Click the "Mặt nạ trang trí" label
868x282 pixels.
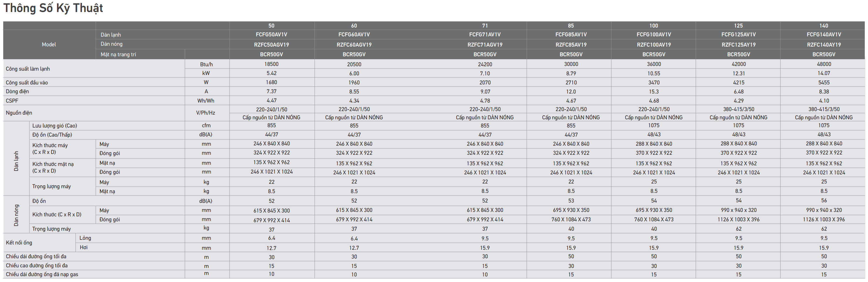(x=118, y=55)
